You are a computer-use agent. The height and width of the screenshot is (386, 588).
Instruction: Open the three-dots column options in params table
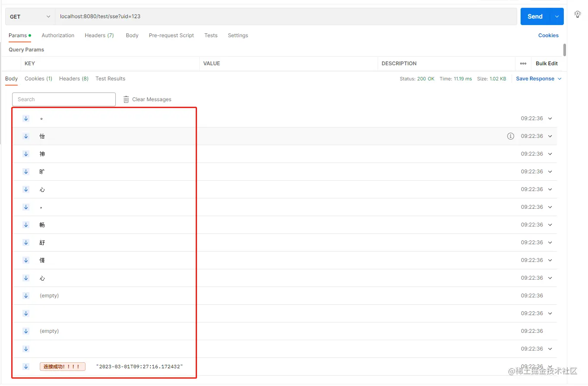523,64
